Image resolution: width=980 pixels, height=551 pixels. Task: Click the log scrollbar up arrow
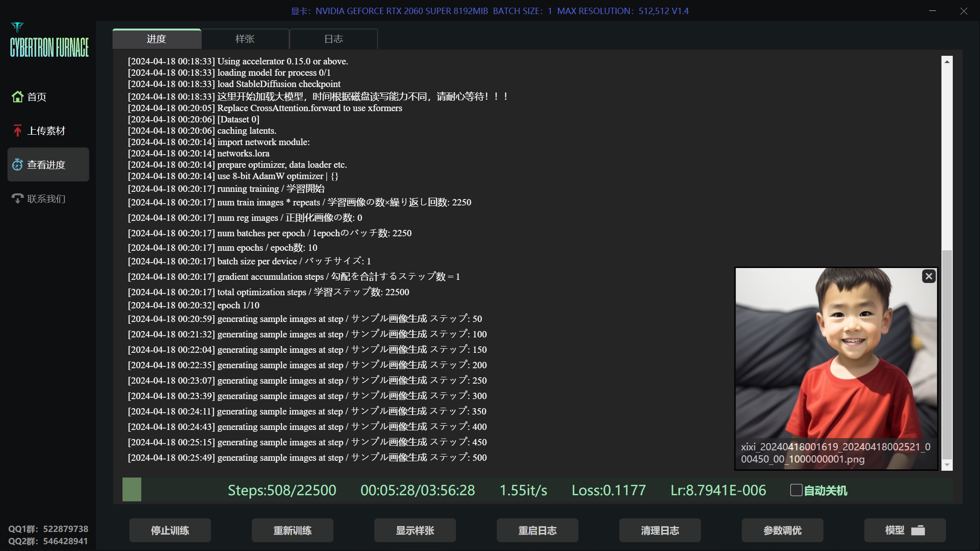947,62
